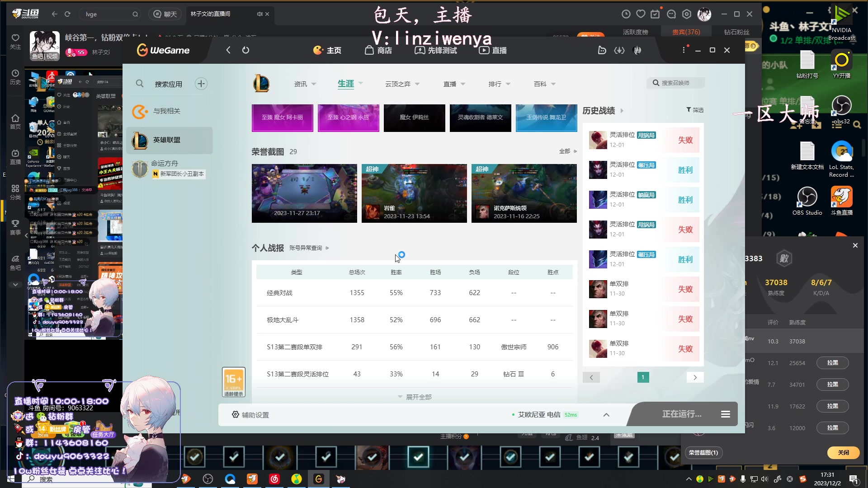Open Douyu 分类 in left sidebar
This screenshot has width=868, height=488.
click(15, 192)
